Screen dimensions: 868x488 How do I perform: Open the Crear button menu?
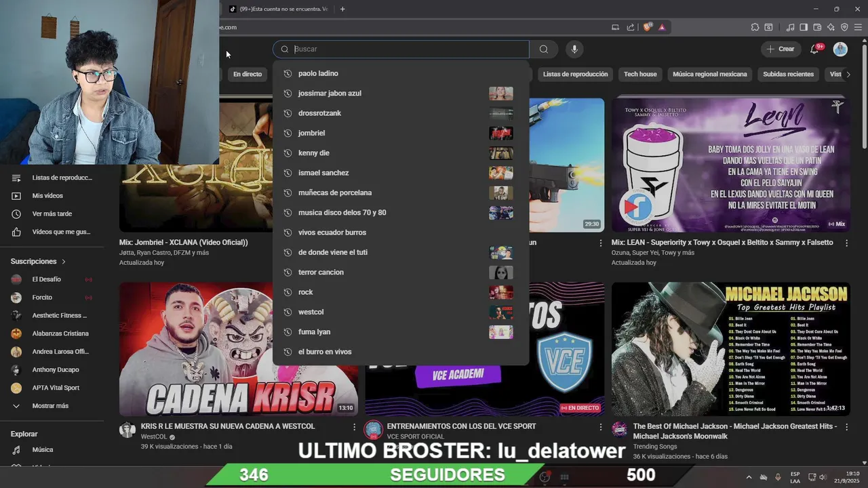coord(781,49)
